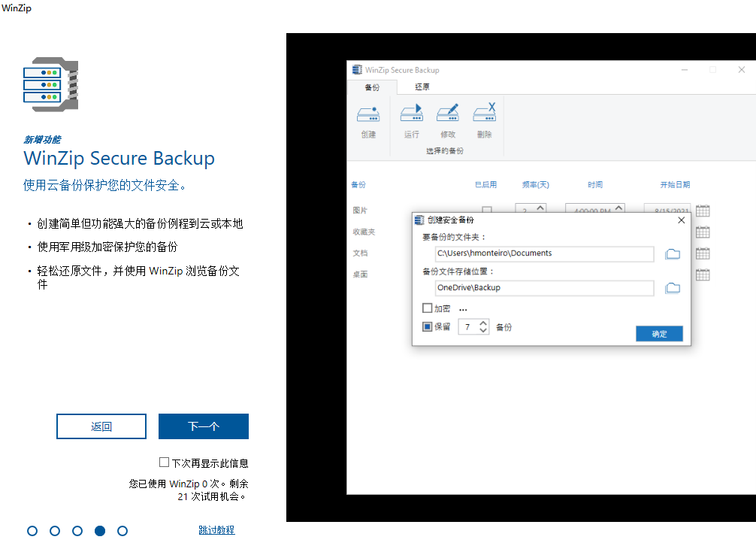Tick the 下次再显示此信息 checkbox
Screen dimensions: 756x555
pyautogui.click(x=165, y=462)
